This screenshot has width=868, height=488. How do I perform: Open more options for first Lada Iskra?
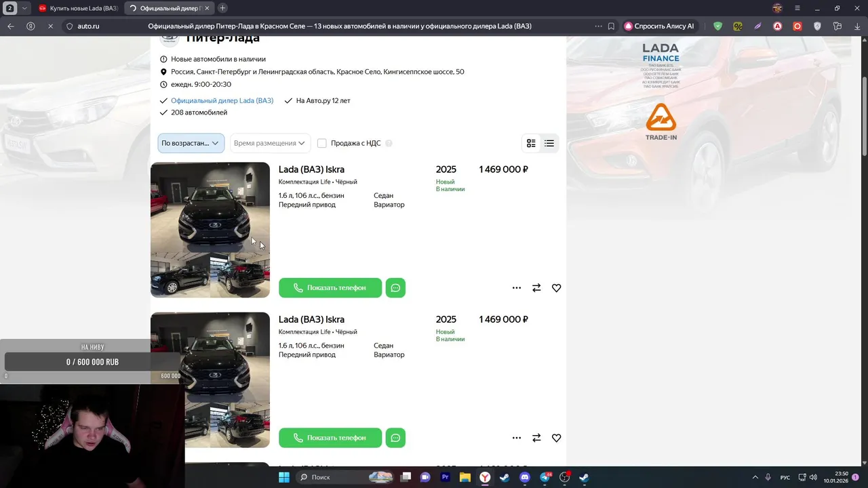[x=517, y=288]
